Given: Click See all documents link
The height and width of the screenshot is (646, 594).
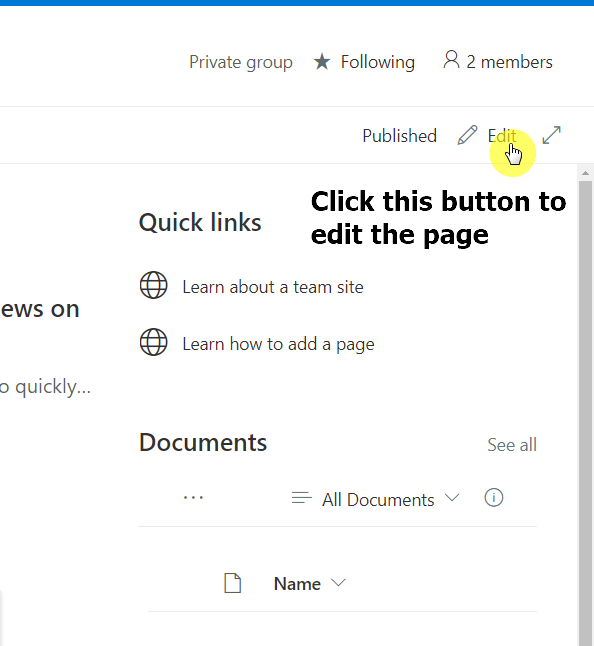Looking at the screenshot, I should [x=512, y=445].
